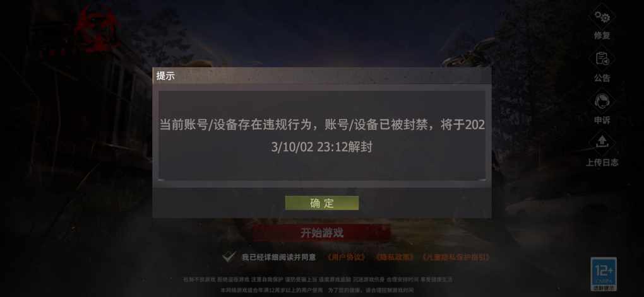644x297 pixels.
Task: Select the 提示 dialog title bar
Action: click(322, 76)
